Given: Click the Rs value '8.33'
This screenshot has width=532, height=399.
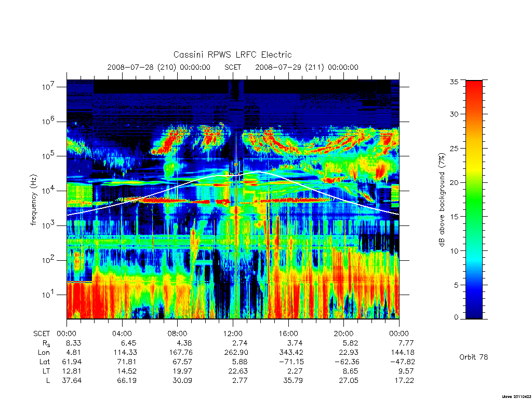Looking at the screenshot, I should pos(74,343).
